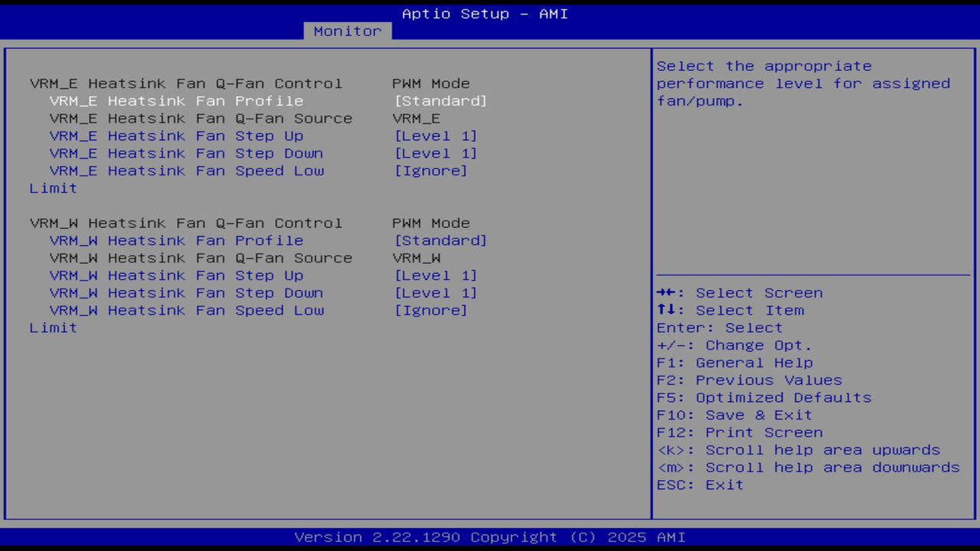Switch to the Monitor tab
The width and height of the screenshot is (980, 551).
point(347,31)
